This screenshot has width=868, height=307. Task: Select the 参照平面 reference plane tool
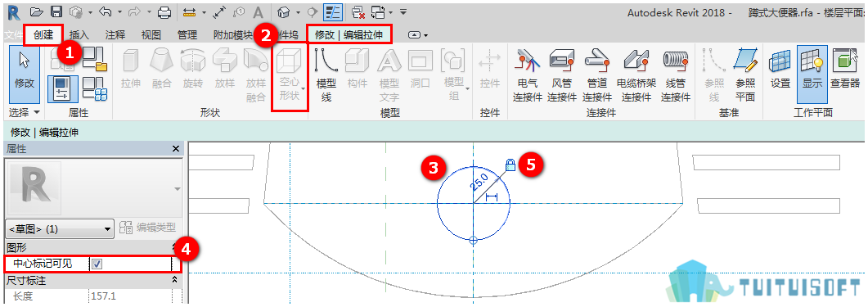coord(745,75)
